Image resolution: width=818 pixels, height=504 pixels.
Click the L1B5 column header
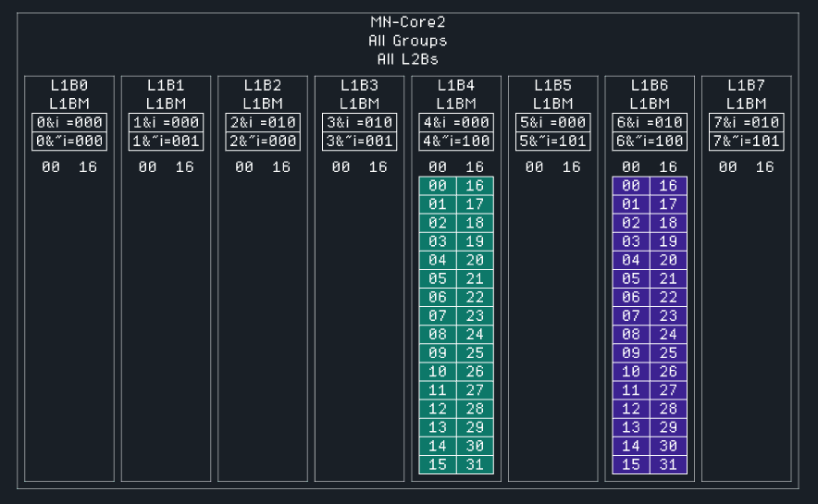[x=553, y=85]
